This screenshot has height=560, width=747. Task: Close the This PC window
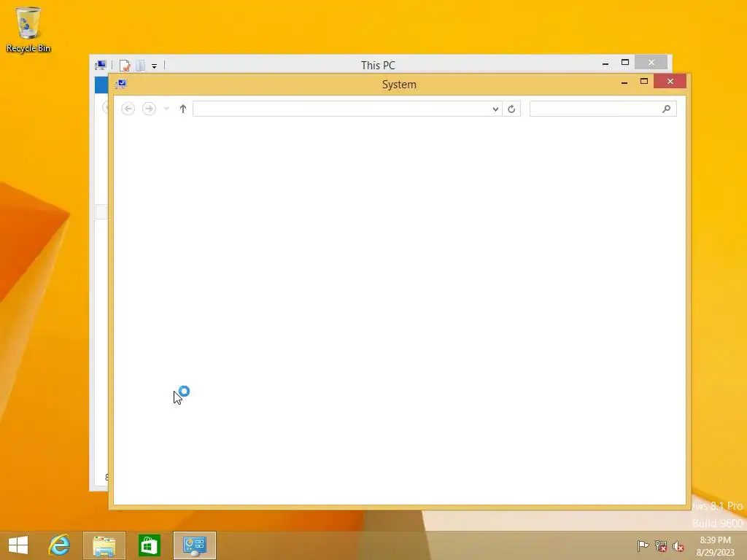click(651, 63)
